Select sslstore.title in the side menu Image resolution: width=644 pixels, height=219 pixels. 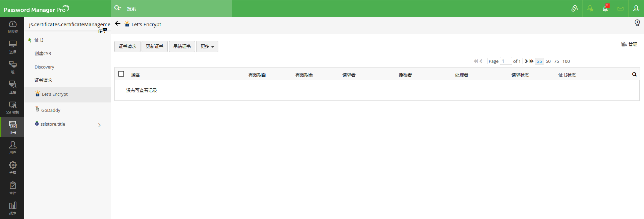(x=53, y=124)
